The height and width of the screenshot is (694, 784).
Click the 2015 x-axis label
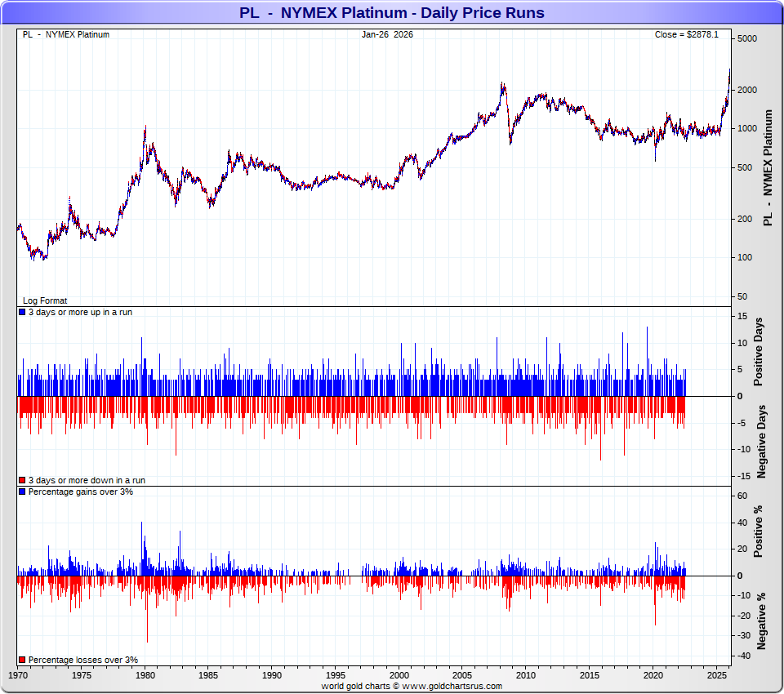590,675
